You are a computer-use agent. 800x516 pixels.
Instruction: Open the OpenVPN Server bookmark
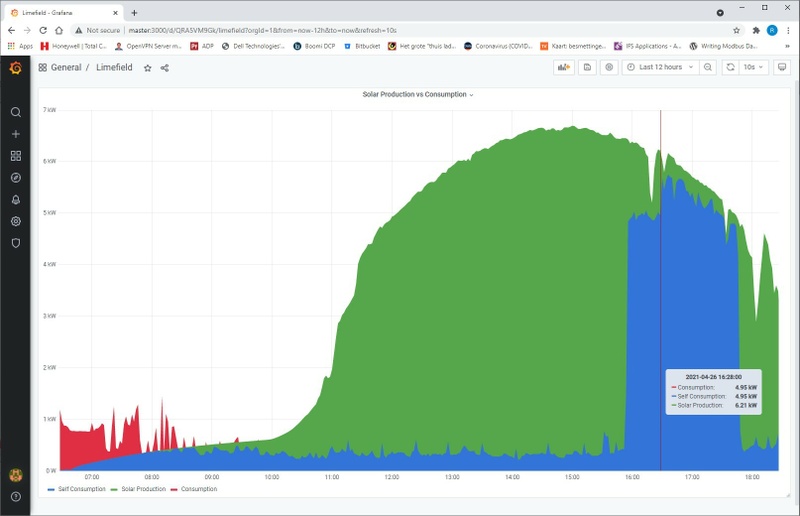point(148,46)
